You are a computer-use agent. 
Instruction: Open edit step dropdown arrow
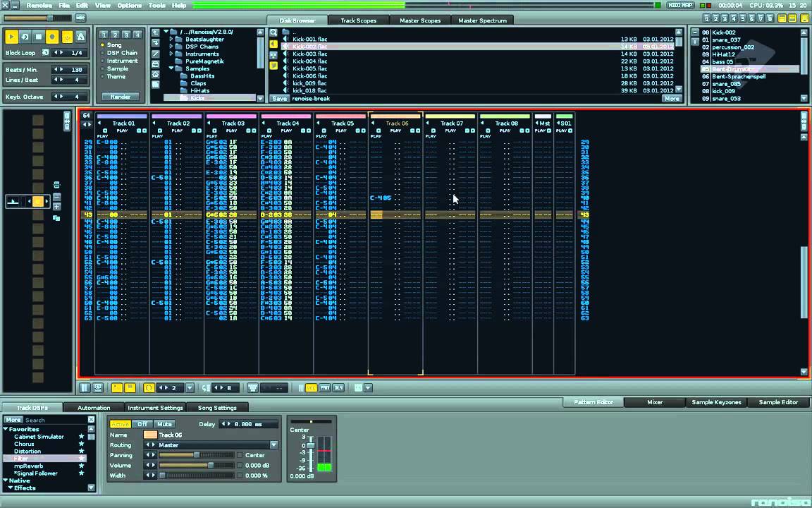(190, 388)
